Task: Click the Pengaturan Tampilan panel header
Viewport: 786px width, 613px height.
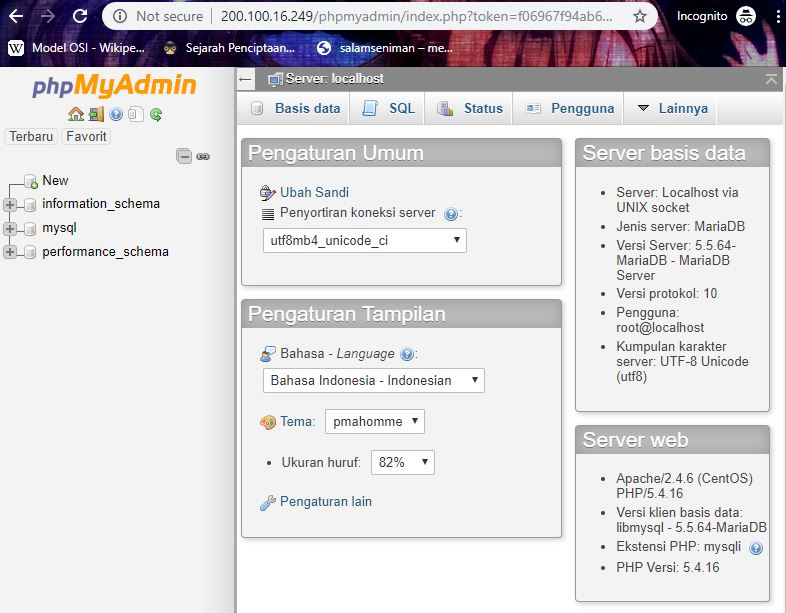Action: point(401,314)
